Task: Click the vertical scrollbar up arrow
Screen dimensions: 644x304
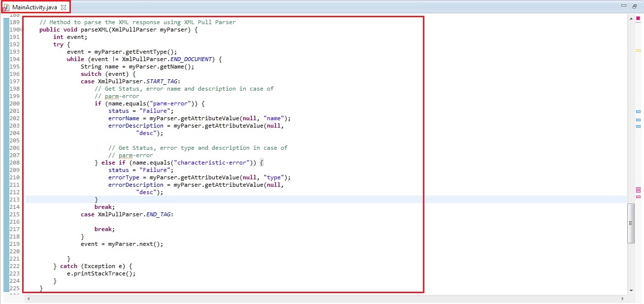Action: click(631, 18)
